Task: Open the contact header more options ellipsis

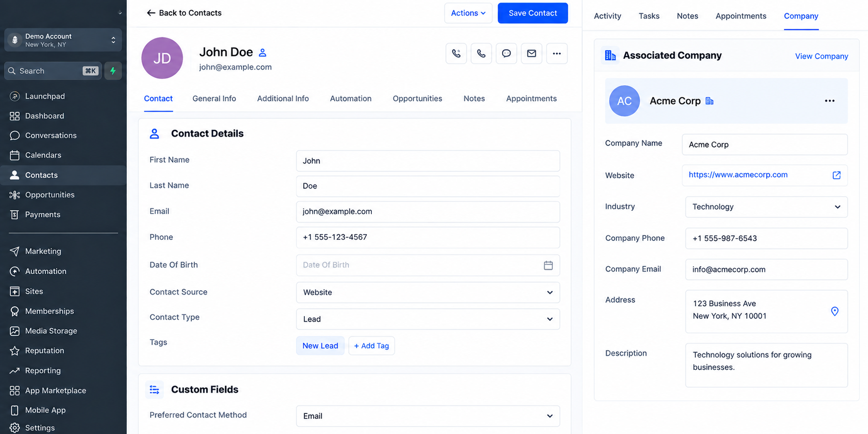Action: tap(557, 53)
